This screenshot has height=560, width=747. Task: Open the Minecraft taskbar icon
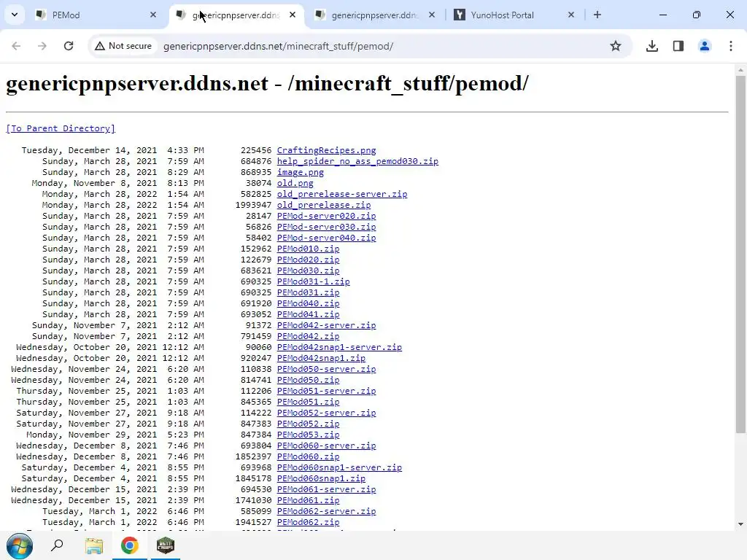pos(166,545)
